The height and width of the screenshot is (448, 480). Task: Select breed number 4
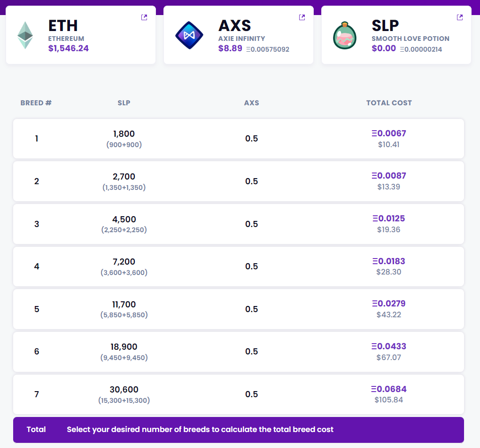[x=37, y=267]
